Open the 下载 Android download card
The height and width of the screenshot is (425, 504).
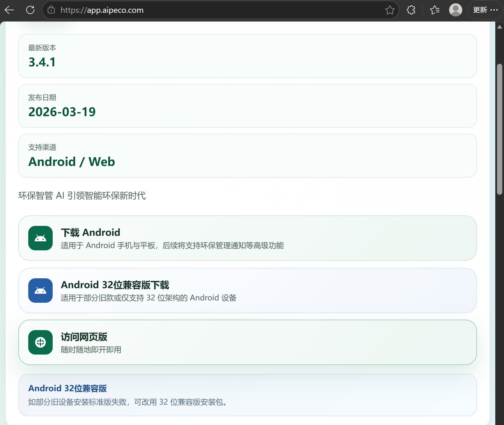247,238
